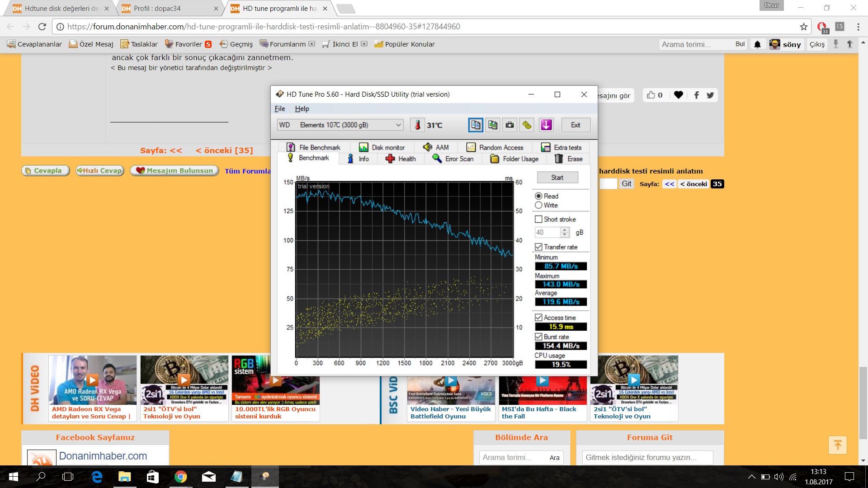
Task: Open forum notifications bell icon
Action: point(757,44)
